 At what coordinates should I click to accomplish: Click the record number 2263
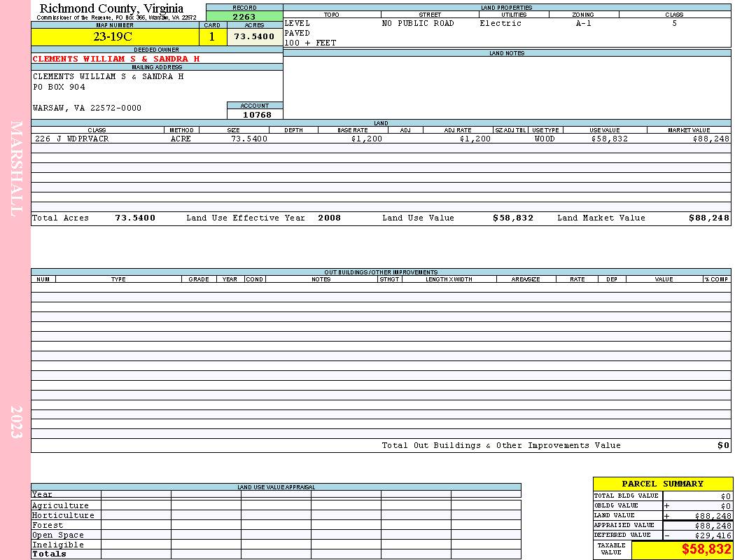244,16
